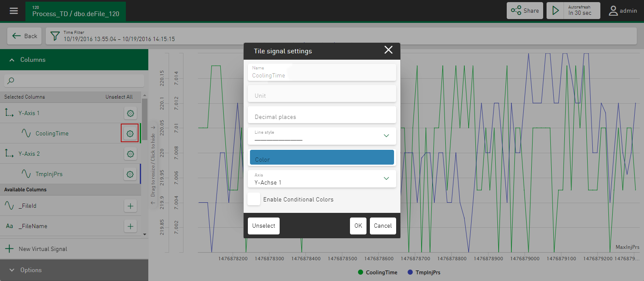Click the Time Filter funnel icon
The image size is (644, 281).
tap(55, 36)
